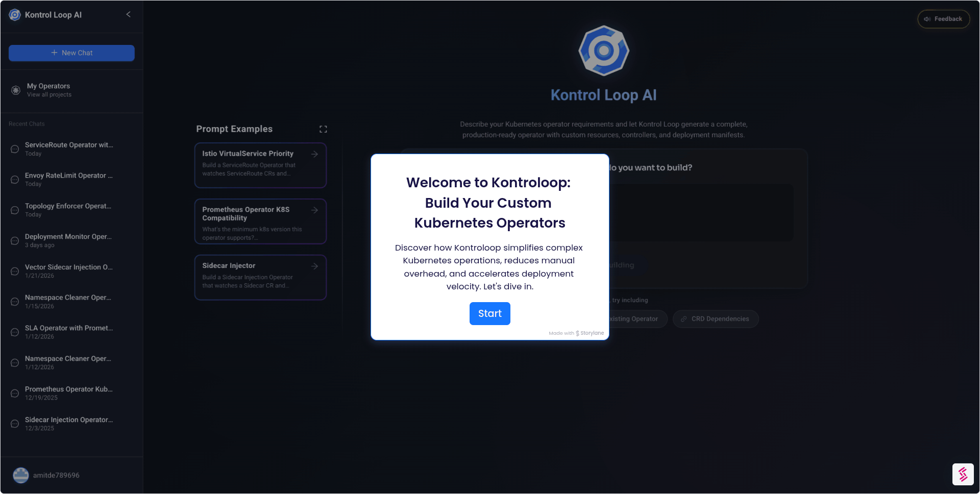This screenshot has height=494, width=980.
Task: Collapse the sidebar with the chevron arrow
Action: (x=128, y=14)
